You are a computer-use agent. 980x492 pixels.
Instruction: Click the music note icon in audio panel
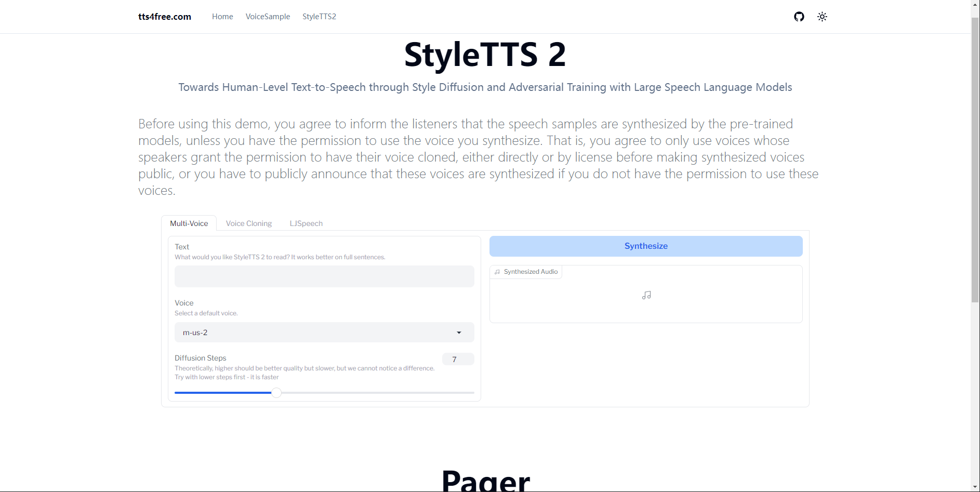point(646,295)
